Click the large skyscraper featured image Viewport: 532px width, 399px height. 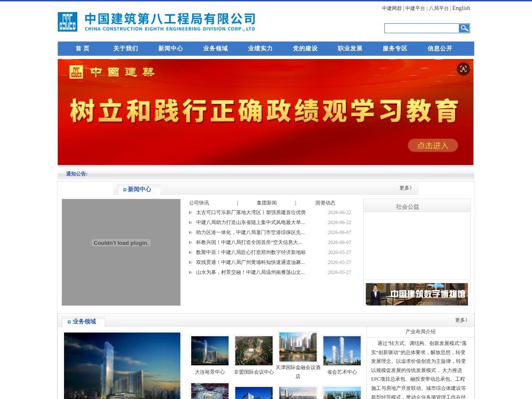tap(122, 366)
